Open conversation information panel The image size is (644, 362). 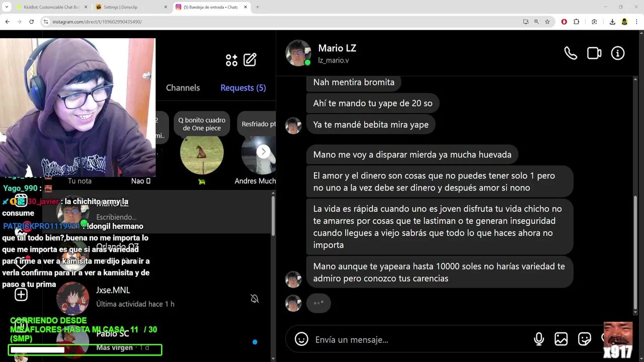618,53
